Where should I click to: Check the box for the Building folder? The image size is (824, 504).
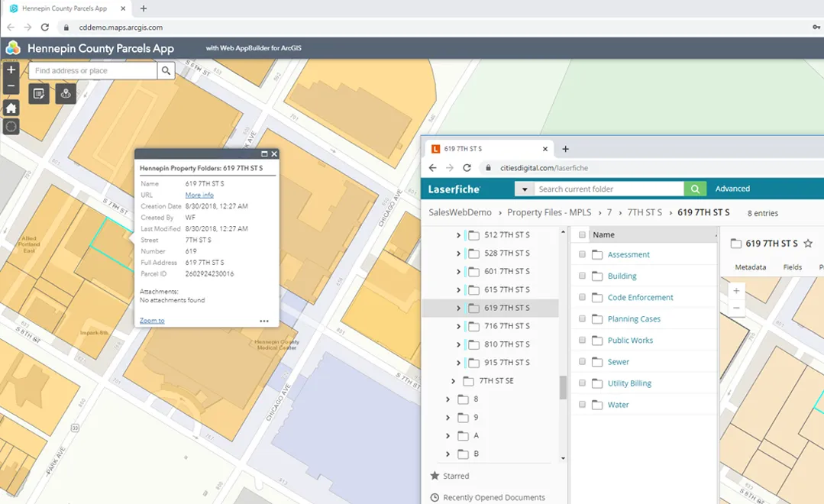pyautogui.click(x=582, y=276)
